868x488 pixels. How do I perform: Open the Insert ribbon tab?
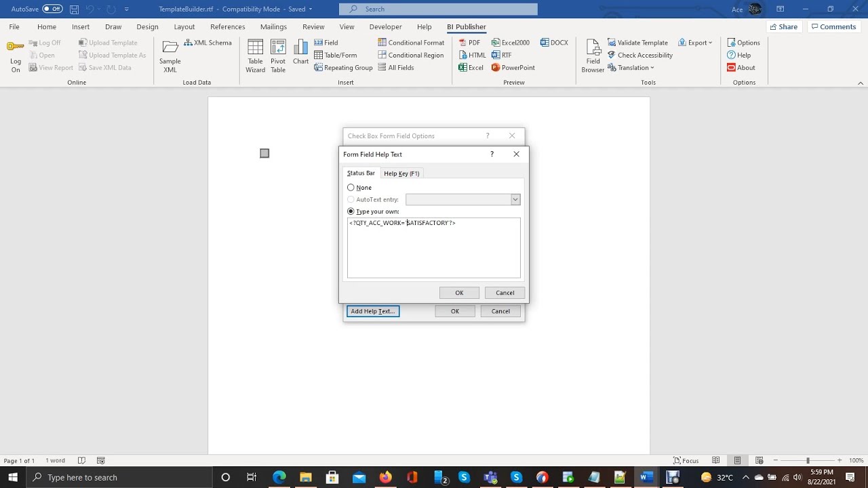pos(81,27)
